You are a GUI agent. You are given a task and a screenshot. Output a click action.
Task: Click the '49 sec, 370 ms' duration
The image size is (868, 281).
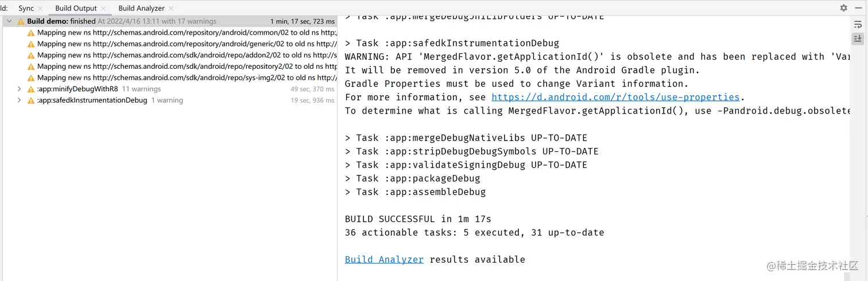pos(312,89)
